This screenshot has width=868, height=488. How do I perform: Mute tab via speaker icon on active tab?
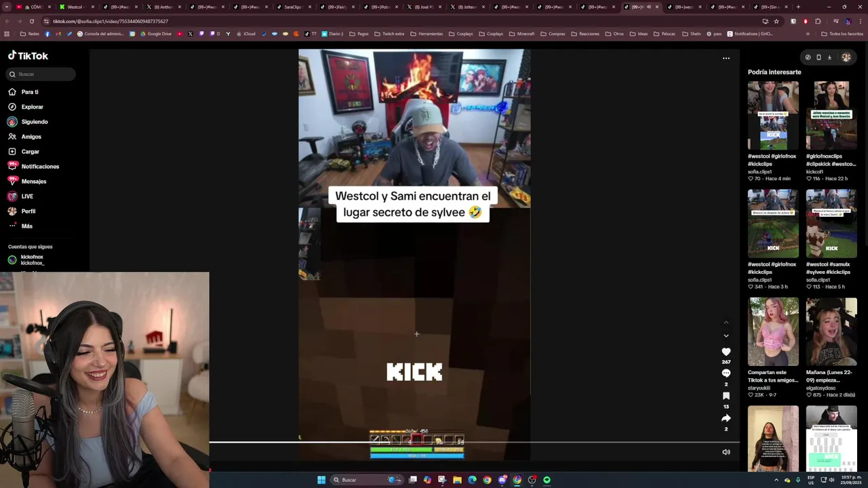pyautogui.click(x=648, y=7)
